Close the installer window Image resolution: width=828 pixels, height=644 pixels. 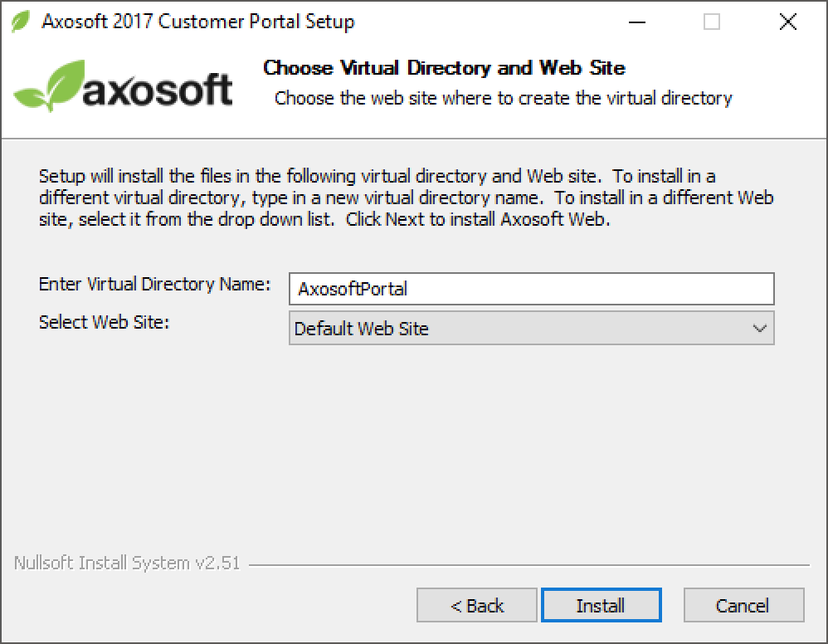(x=787, y=22)
